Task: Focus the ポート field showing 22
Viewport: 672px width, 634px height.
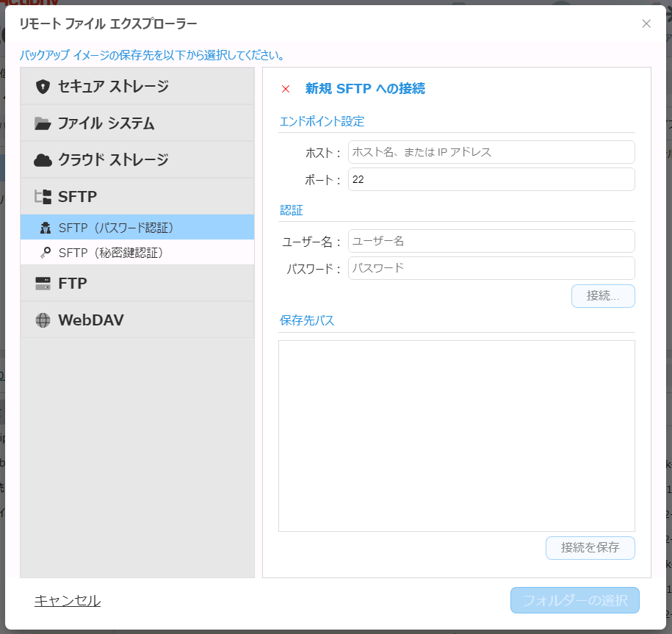Action: [x=491, y=179]
